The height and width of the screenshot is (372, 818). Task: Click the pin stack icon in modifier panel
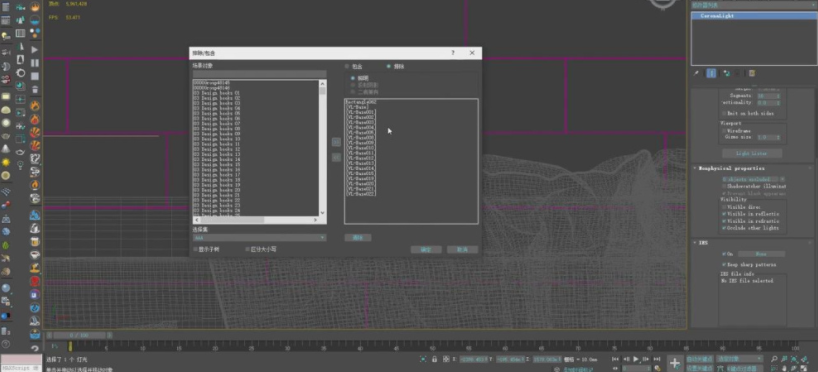tap(696, 74)
